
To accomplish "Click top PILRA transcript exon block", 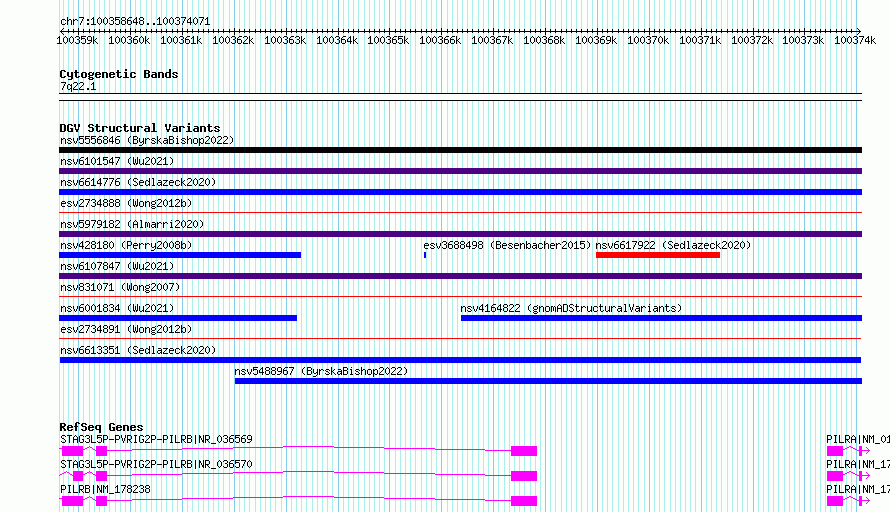I will (835, 451).
